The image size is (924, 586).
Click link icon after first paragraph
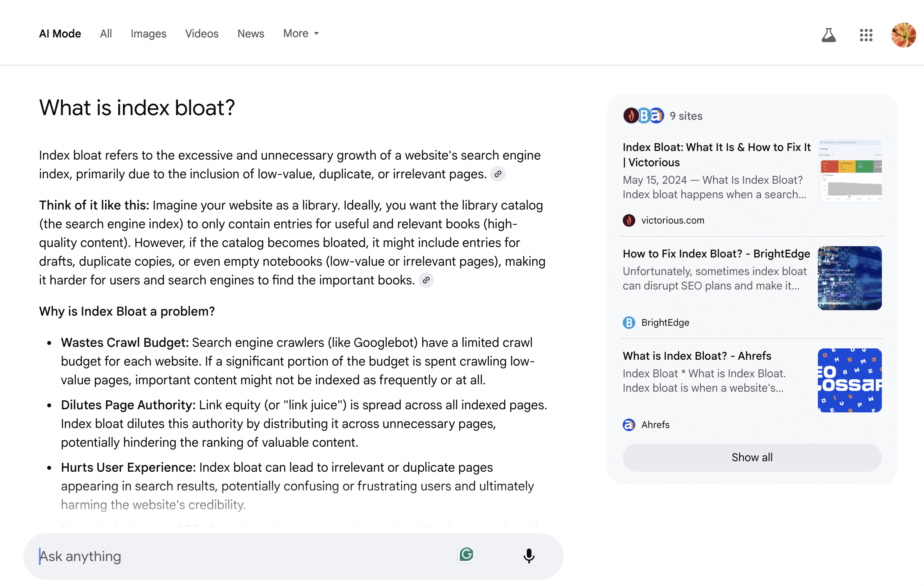[x=498, y=174]
